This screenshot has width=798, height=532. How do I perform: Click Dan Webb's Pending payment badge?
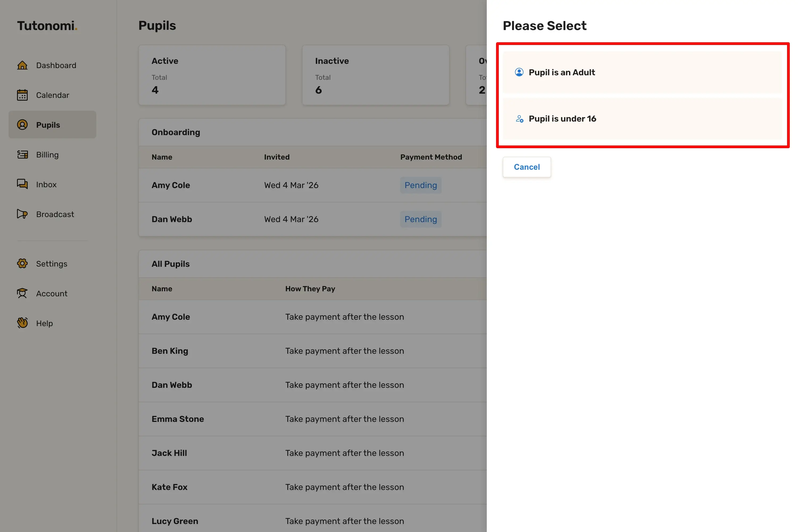pyautogui.click(x=420, y=219)
